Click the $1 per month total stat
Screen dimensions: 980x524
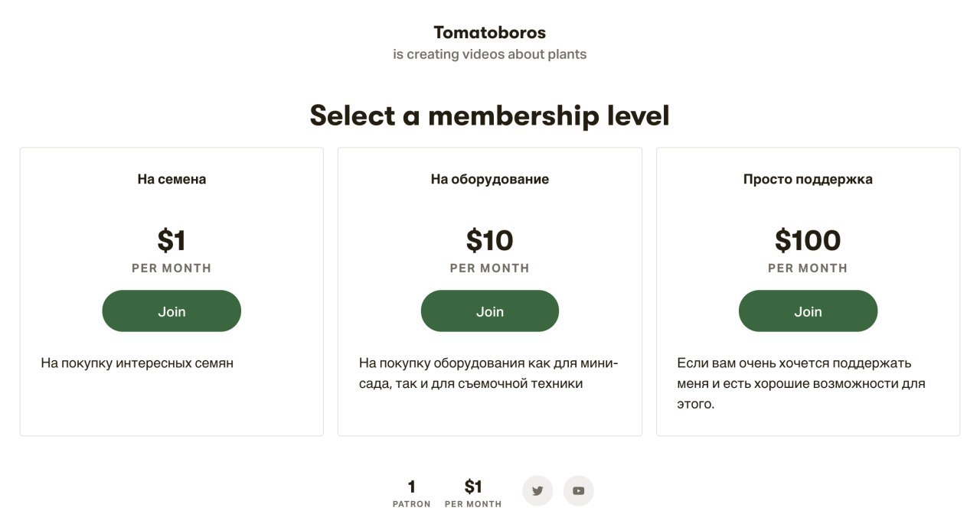(473, 493)
